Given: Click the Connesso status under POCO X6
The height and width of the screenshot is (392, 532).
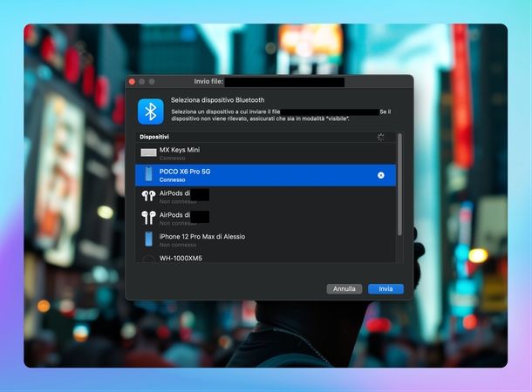Looking at the screenshot, I should pos(173,180).
